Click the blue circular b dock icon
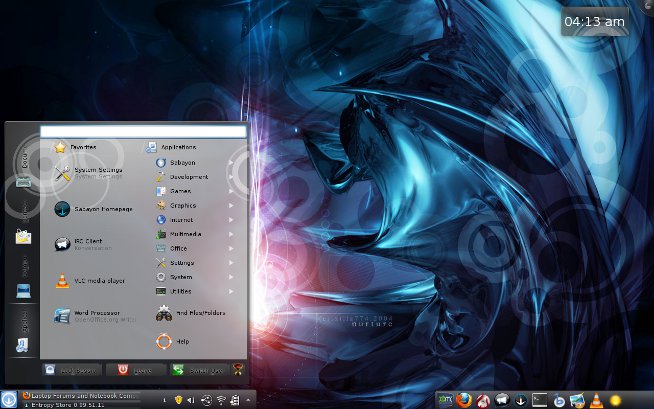Viewport: 654px width, 409px height. pos(559,401)
